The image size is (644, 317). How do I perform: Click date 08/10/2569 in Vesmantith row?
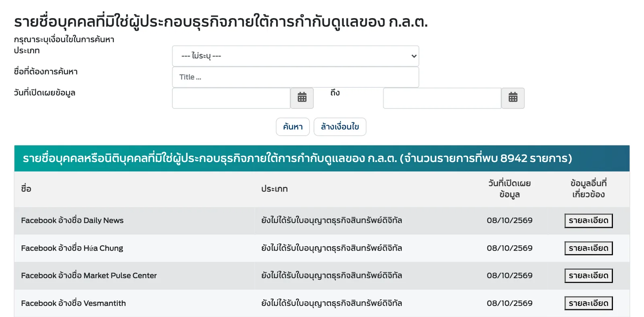click(510, 303)
